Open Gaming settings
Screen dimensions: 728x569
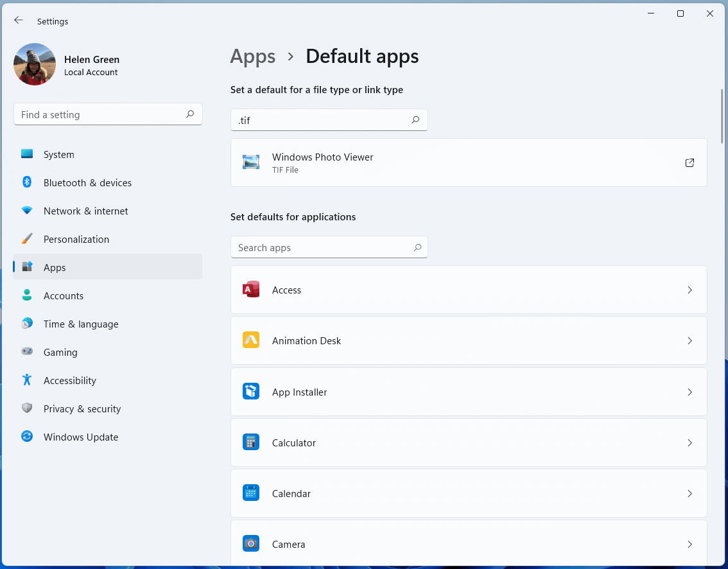pos(108,352)
